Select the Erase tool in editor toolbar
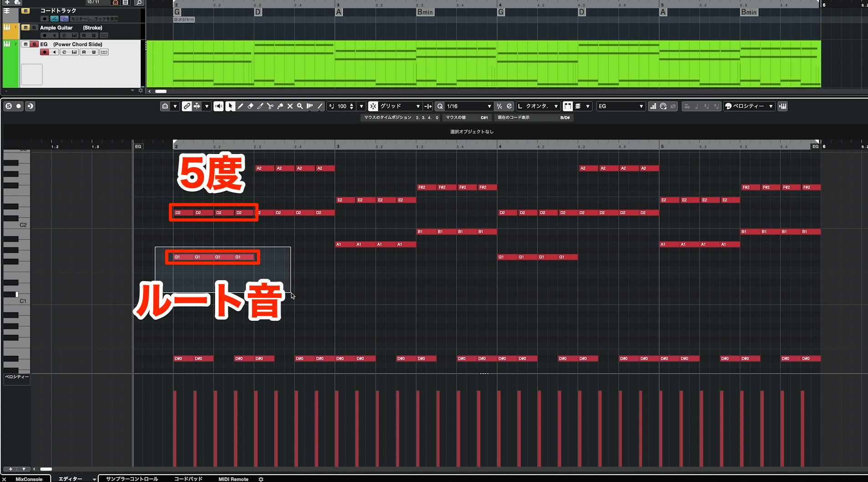This screenshot has height=482, width=868. click(x=250, y=106)
